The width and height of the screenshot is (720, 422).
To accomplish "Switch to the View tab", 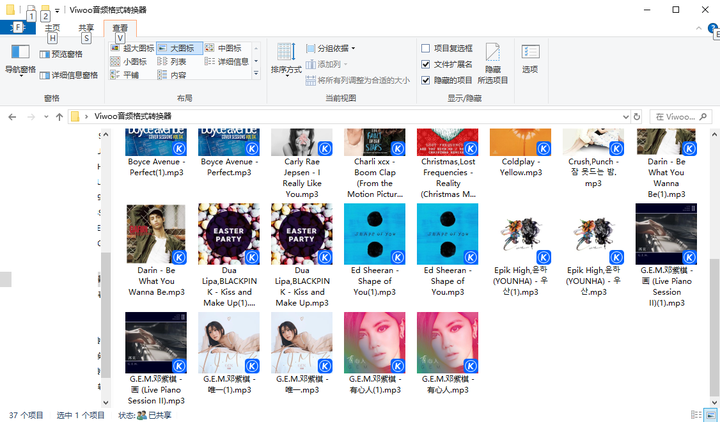I will (120, 28).
